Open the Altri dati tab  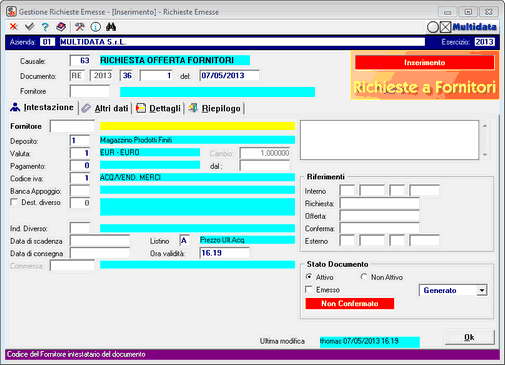[x=105, y=108]
